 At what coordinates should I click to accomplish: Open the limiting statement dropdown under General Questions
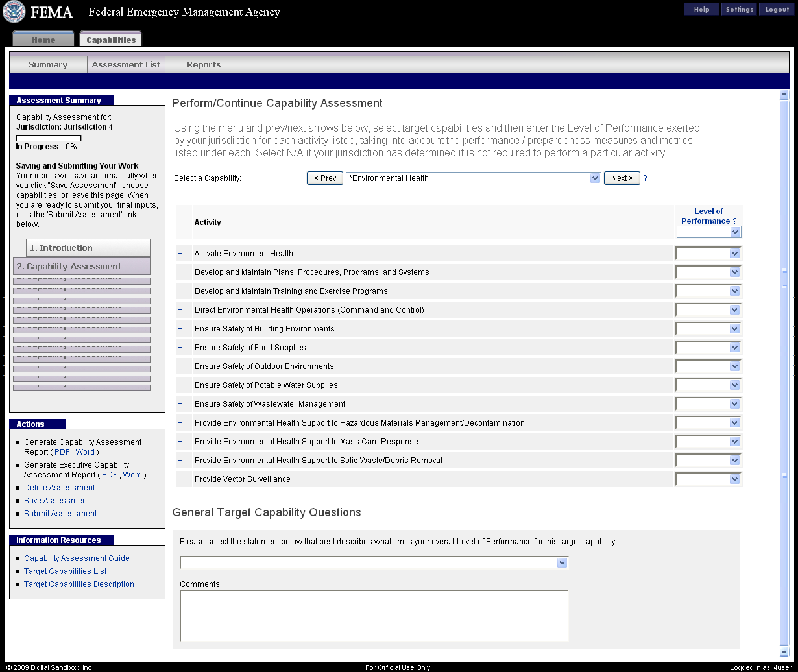[374, 563]
